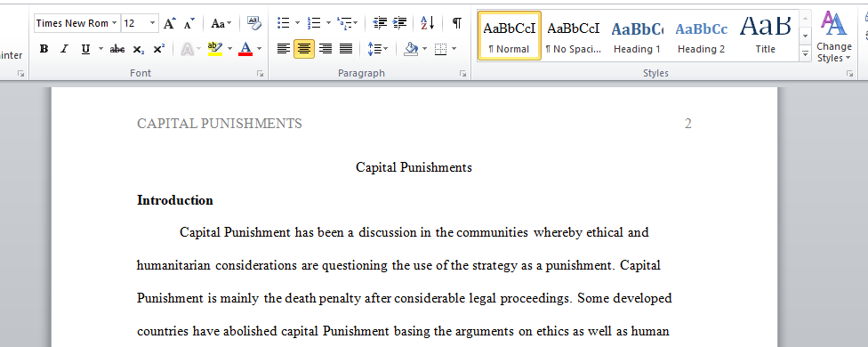This screenshot has width=868, height=347.
Task: Align text right
Action: tap(325, 49)
